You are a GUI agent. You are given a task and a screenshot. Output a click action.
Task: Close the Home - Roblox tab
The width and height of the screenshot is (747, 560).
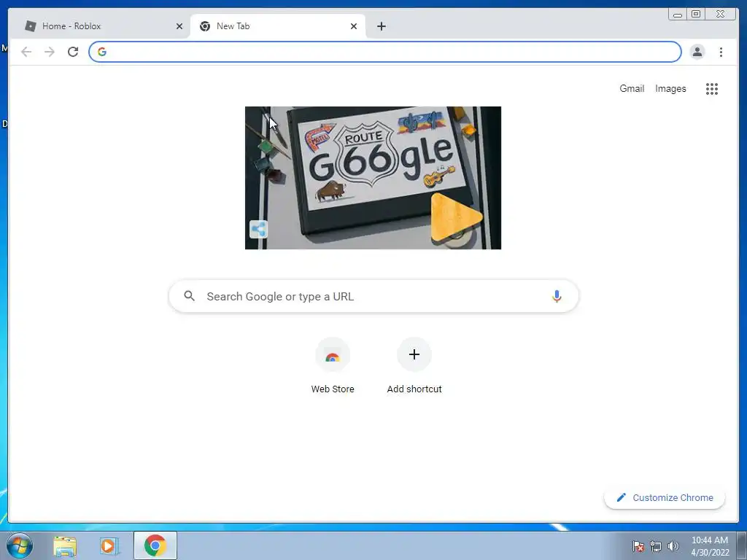(x=179, y=26)
